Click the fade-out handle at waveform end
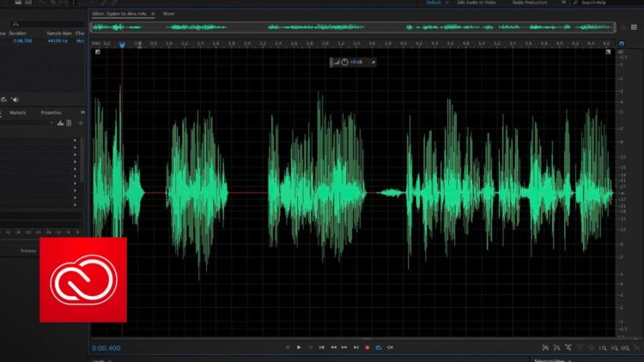Viewport: 644px width, 362px height. (x=608, y=51)
